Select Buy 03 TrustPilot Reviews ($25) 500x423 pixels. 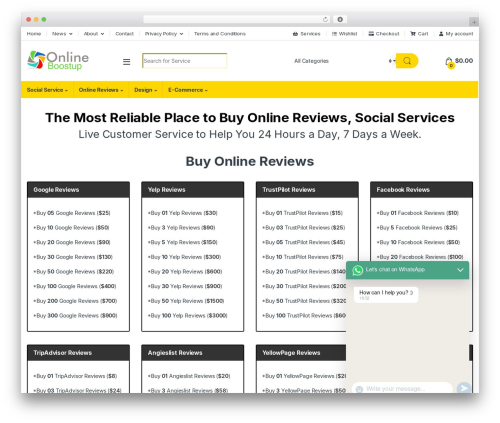(x=304, y=228)
